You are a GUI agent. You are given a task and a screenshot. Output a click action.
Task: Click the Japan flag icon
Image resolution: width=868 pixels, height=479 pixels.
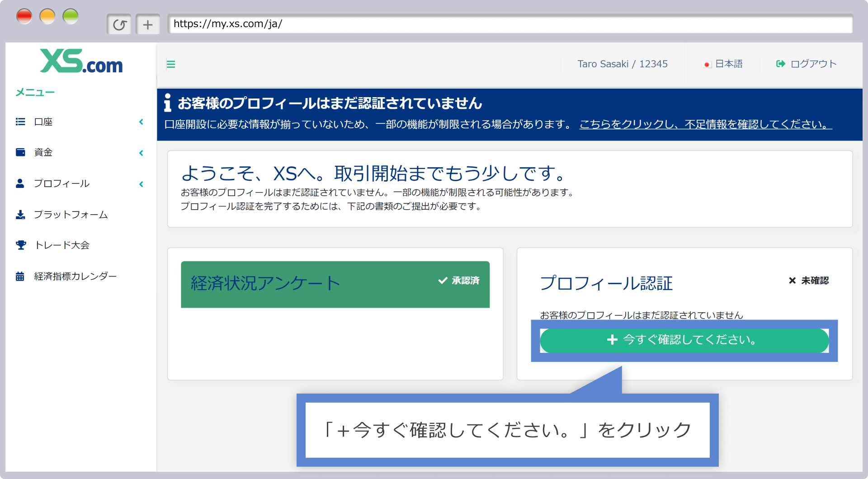[707, 65]
